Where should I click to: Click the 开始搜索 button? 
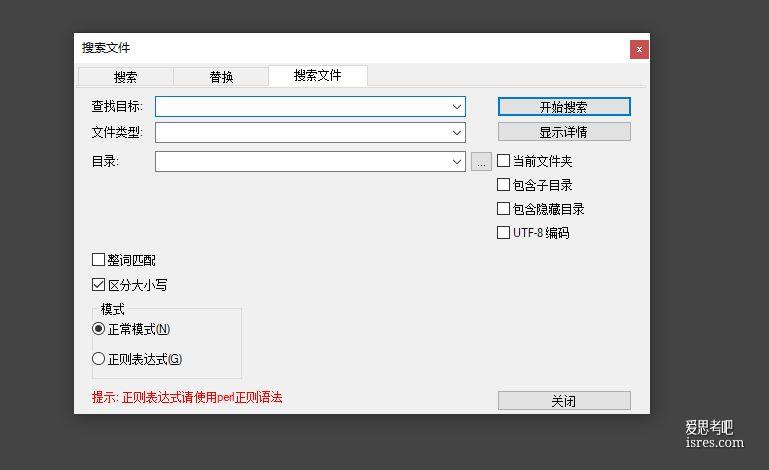pyautogui.click(x=564, y=106)
